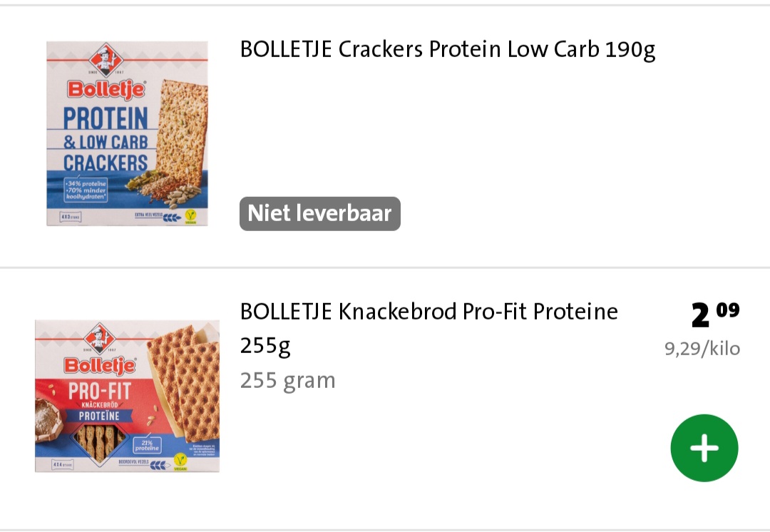Click the Vegan logo on Protein Crackers box
The height and width of the screenshot is (532, 770).
coord(190,213)
